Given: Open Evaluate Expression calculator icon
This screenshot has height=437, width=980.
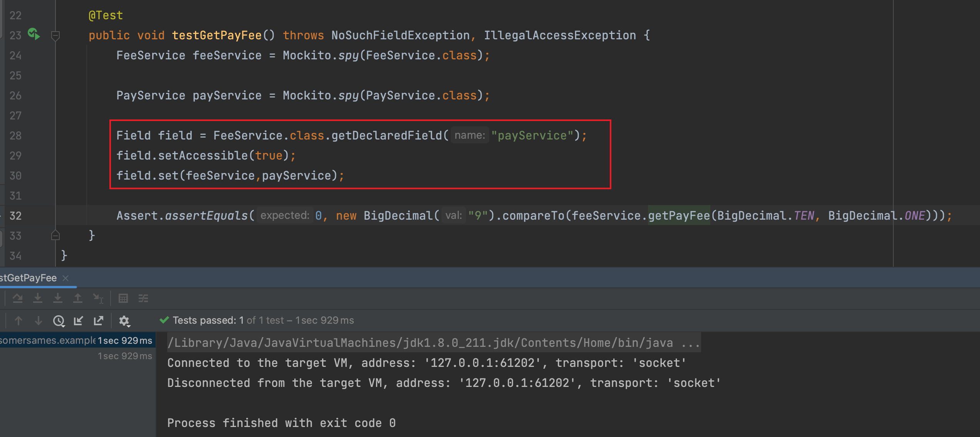Looking at the screenshot, I should click(123, 298).
